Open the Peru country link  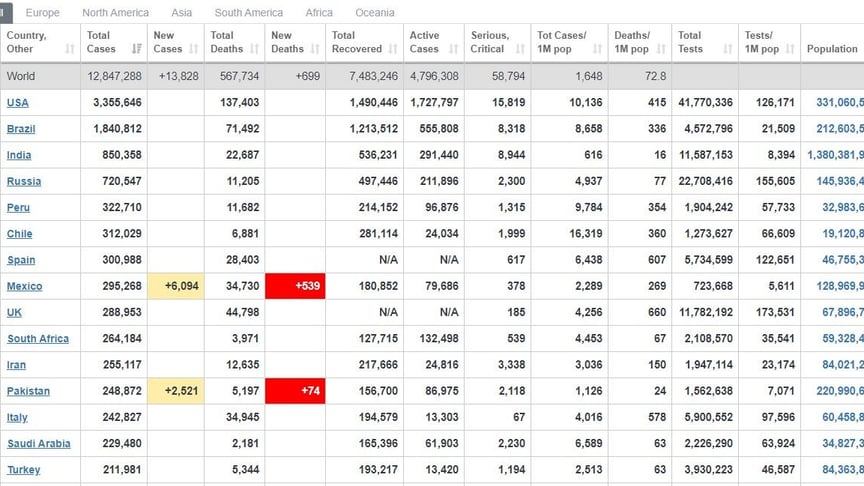(x=18, y=208)
